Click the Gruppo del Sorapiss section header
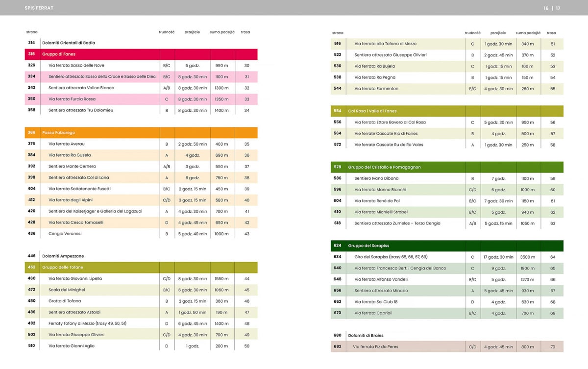588x369 pixels. (x=368, y=246)
